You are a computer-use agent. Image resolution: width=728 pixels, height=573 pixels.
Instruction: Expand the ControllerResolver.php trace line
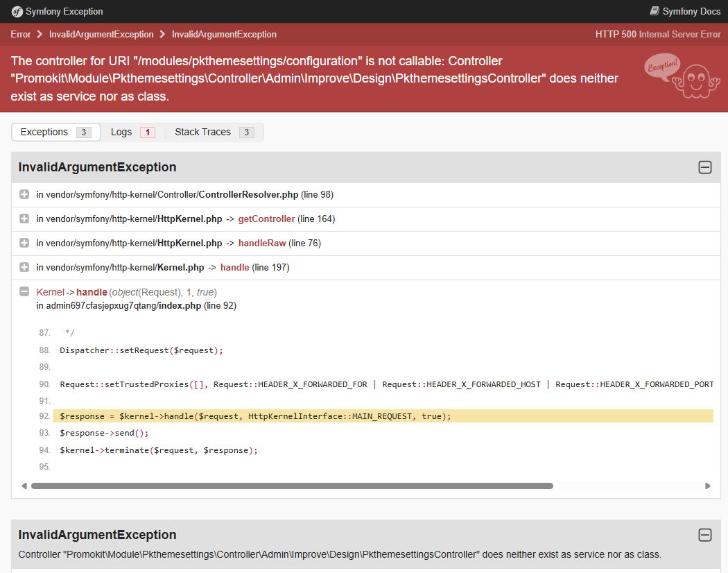point(24,194)
